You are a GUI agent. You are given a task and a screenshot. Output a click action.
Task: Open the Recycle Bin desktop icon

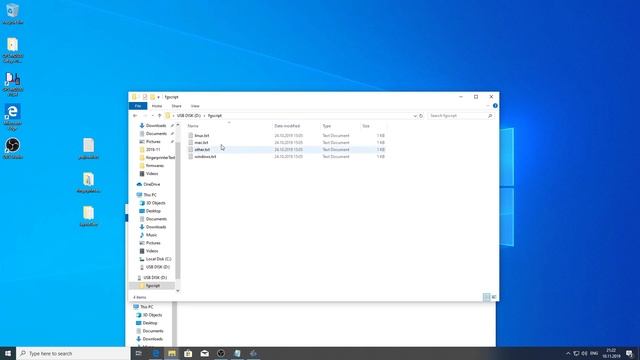tap(12, 13)
